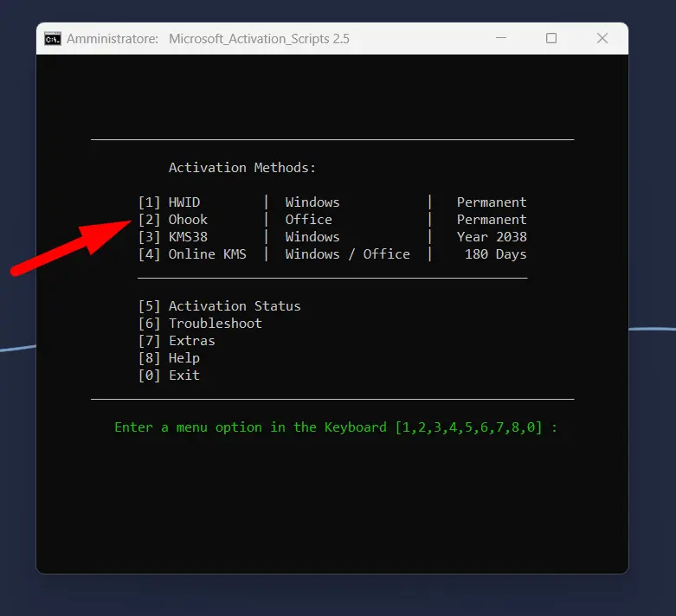The height and width of the screenshot is (616, 676).
Task: Select the '[4] Online KMS' menu line
Action: point(192,253)
